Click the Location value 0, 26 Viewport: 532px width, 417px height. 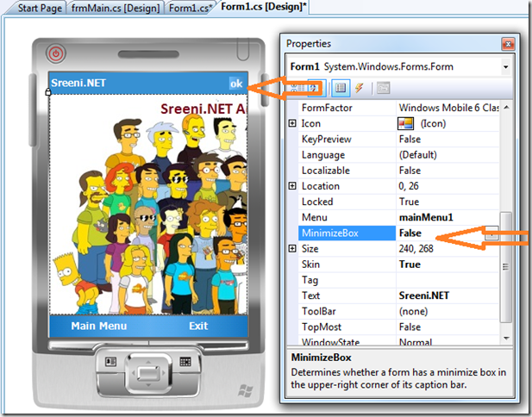409,186
